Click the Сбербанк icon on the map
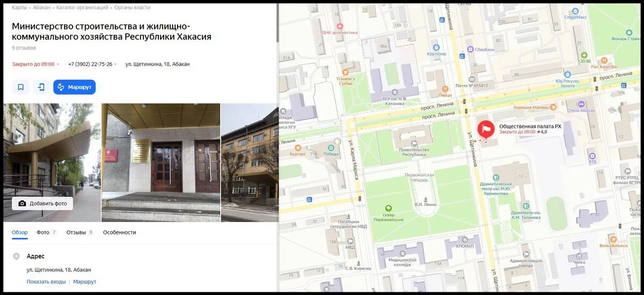This screenshot has height=295, width=644. click(x=470, y=49)
